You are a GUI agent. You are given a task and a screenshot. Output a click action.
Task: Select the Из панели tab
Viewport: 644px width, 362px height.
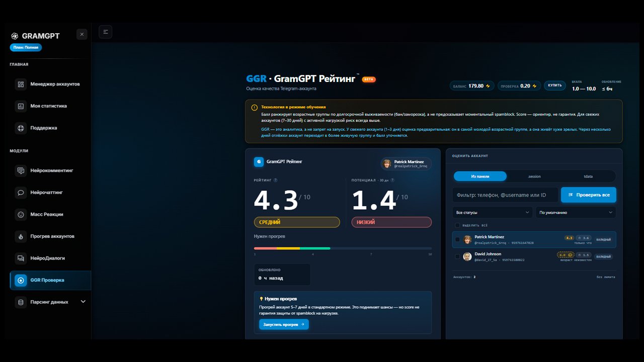(480, 176)
